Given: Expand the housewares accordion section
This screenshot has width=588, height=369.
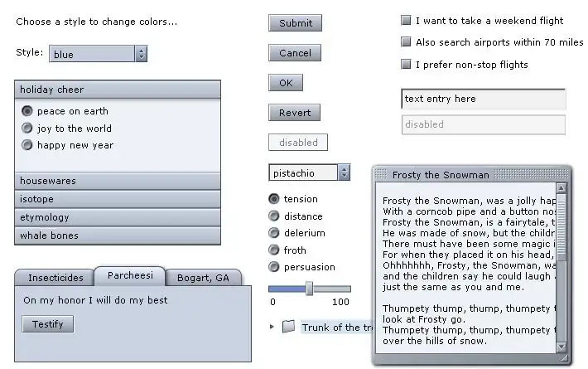Looking at the screenshot, I should [x=118, y=181].
